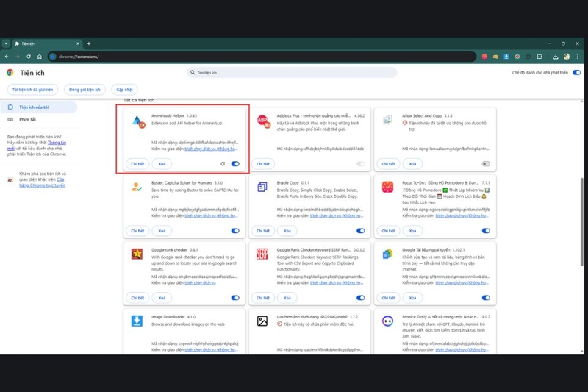Click the Google rank checker star icon
This screenshot has height=392, width=588.
[x=137, y=254]
